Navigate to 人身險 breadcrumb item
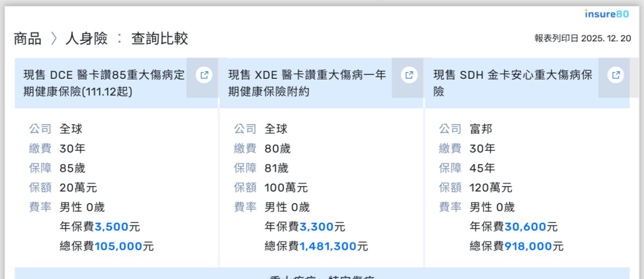 click(86, 39)
